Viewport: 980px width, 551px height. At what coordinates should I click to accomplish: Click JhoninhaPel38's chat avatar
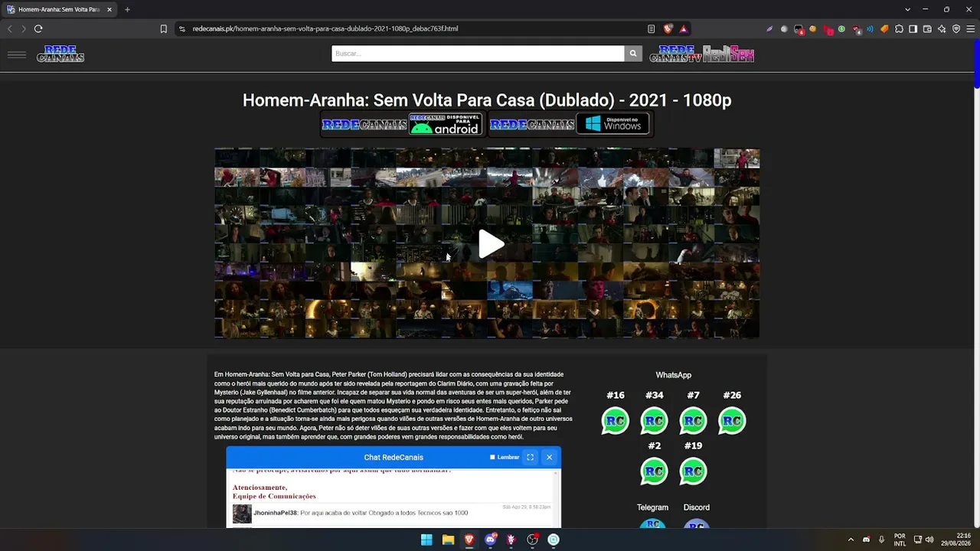point(242,514)
